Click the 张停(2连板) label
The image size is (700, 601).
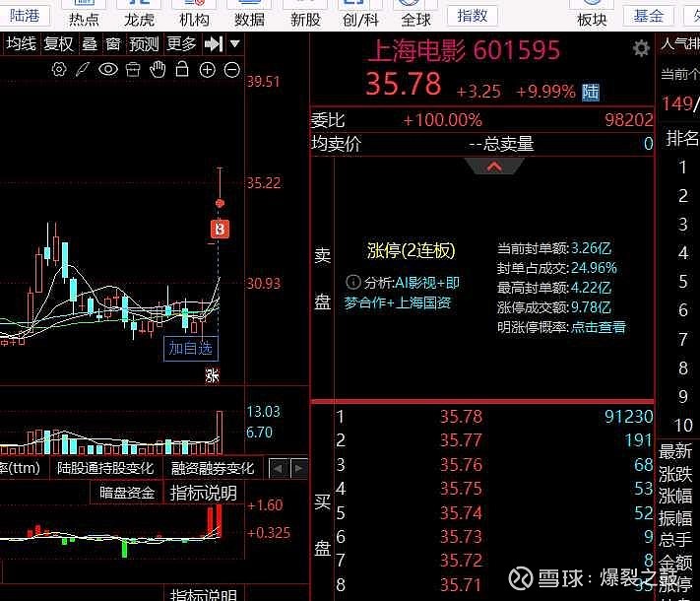pyautogui.click(x=411, y=250)
